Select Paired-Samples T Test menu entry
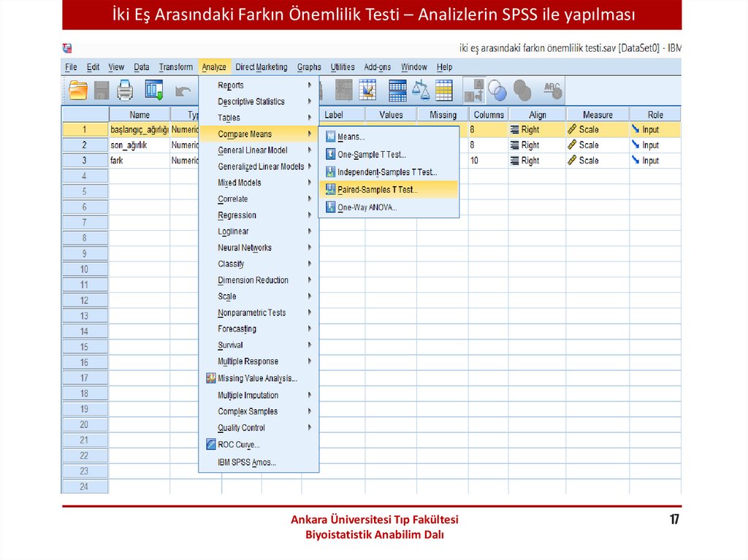 tap(377, 190)
